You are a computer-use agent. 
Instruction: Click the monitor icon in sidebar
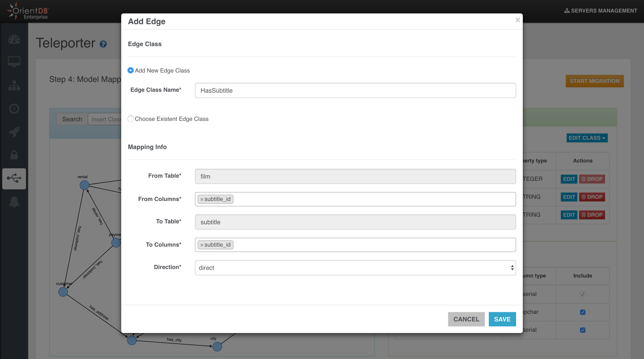pos(14,62)
